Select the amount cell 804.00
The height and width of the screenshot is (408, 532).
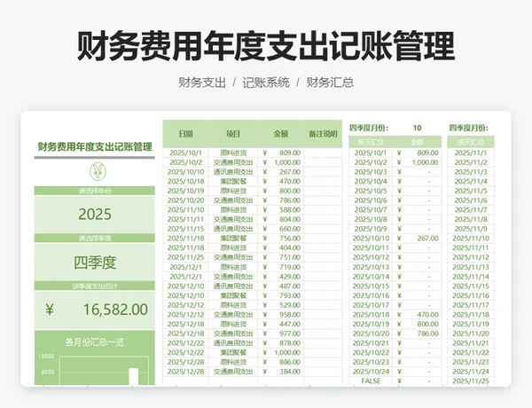[x=281, y=219]
